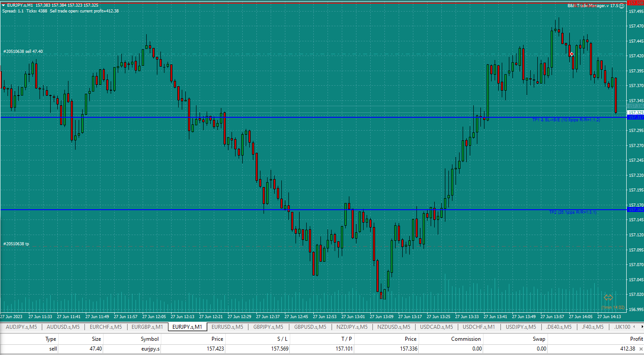Open chart menu triangle beside EURJPY.s,M1 title
The width and height of the screenshot is (644, 355).
3,5
